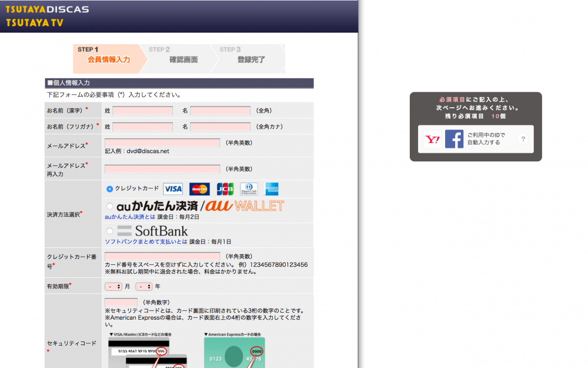The width and height of the screenshot is (588, 368).
Task: Click the Yahoo! Y! icon
Action: click(x=432, y=140)
